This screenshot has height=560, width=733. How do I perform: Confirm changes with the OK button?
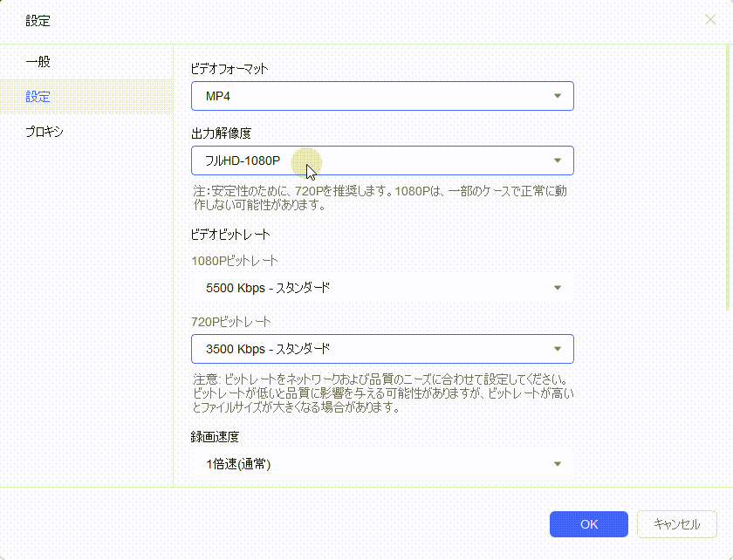click(588, 524)
